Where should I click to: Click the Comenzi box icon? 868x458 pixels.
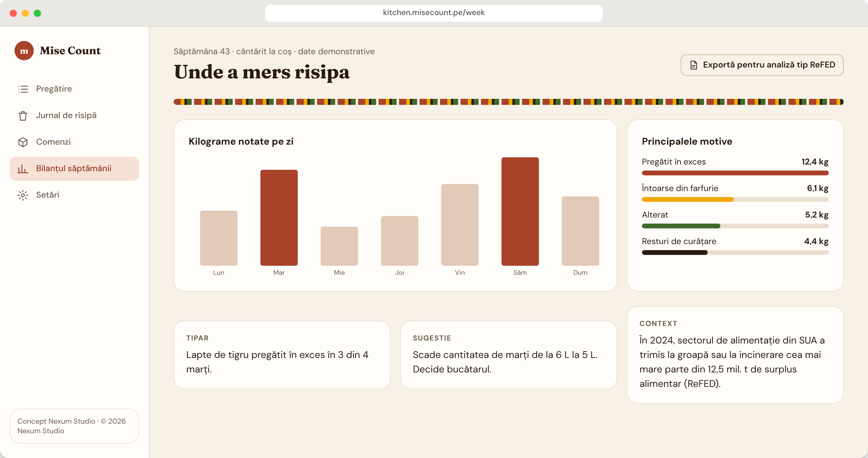(x=23, y=142)
